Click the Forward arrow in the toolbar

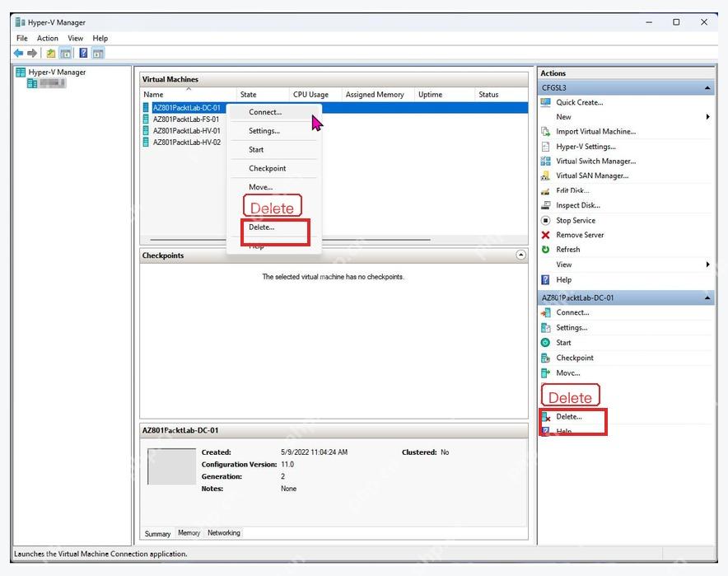tap(32, 54)
